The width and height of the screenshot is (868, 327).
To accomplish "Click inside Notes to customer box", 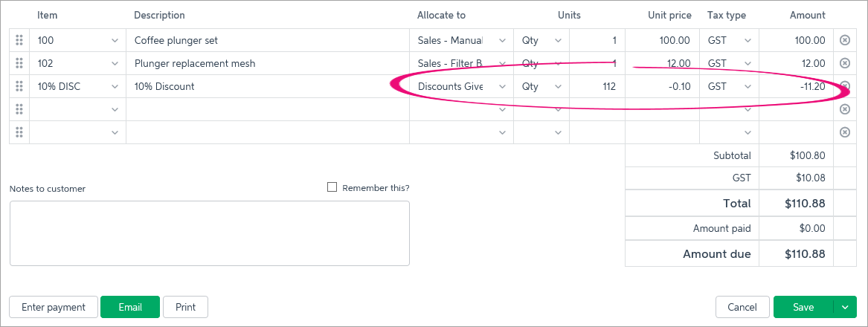I will click(210, 233).
